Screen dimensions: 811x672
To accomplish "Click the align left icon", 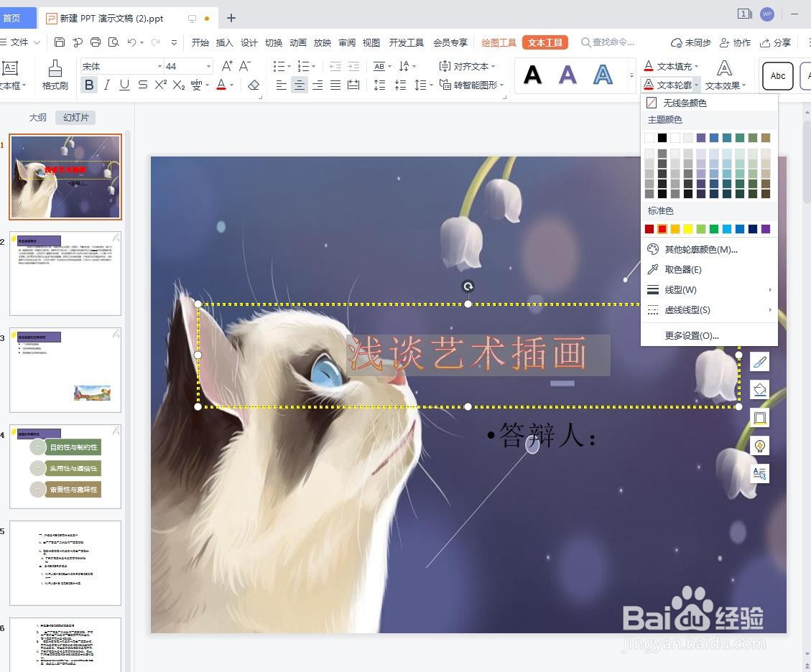I will 281,85.
